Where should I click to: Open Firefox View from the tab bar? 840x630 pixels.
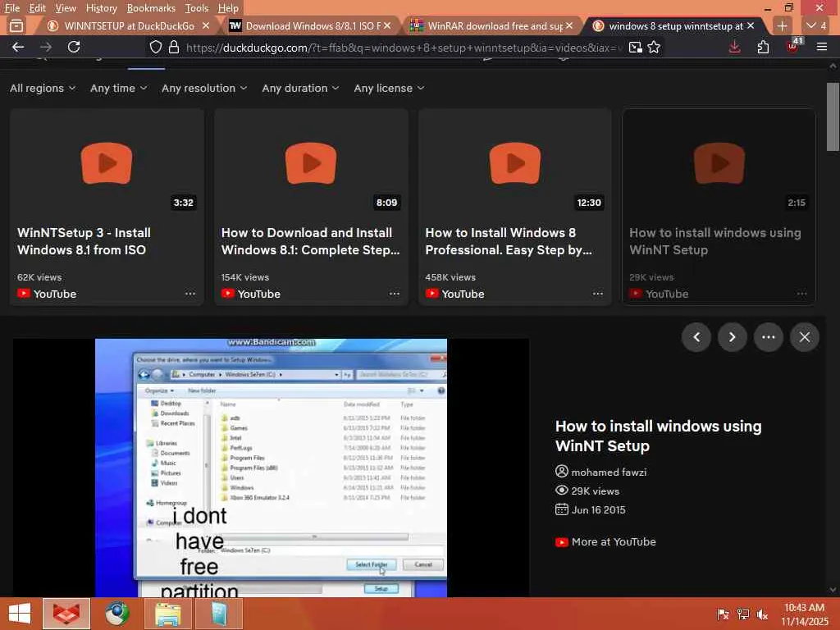[x=16, y=25]
